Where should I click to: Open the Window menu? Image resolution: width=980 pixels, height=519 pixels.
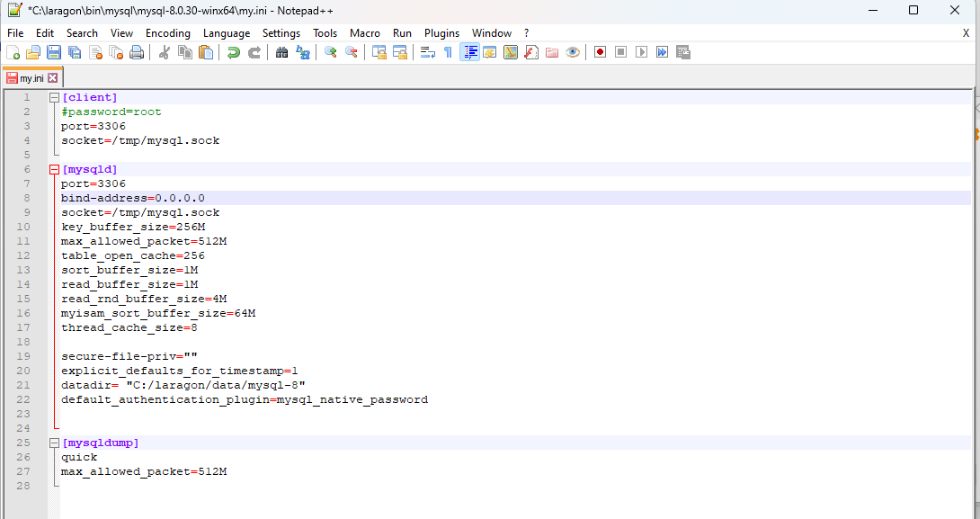pos(492,33)
